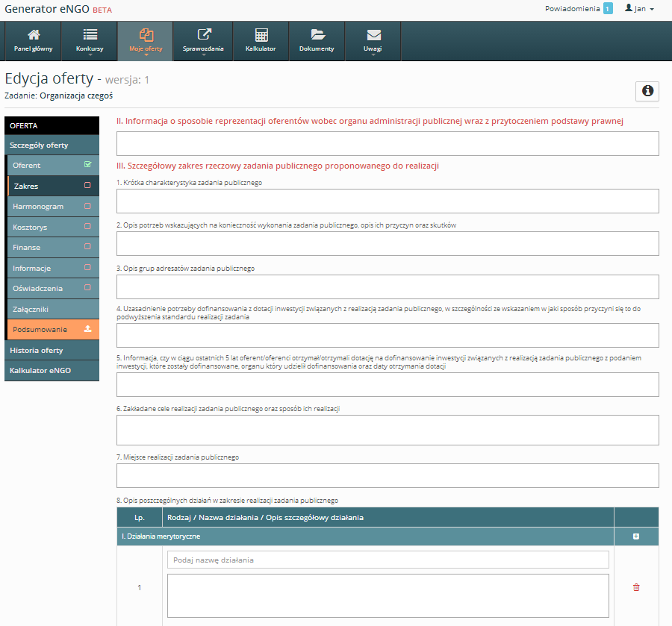Click the status box next to Finanse
Screen dimensions: 672x626
[x=87, y=247]
